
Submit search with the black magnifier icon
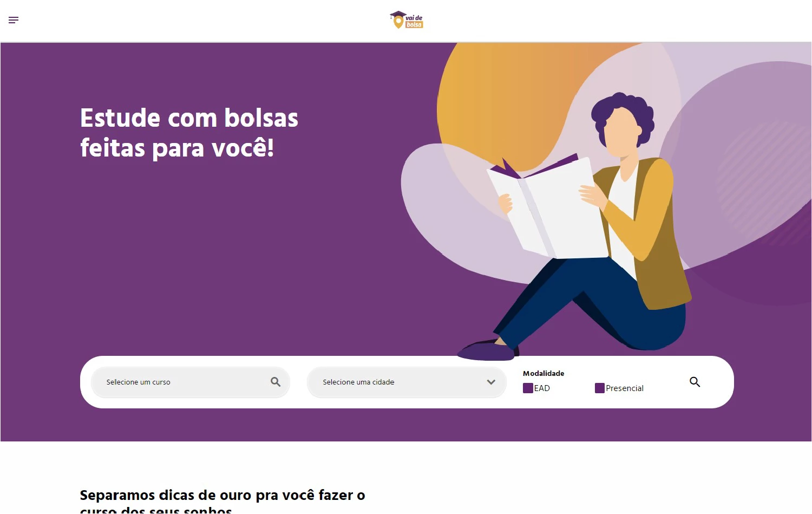point(695,382)
